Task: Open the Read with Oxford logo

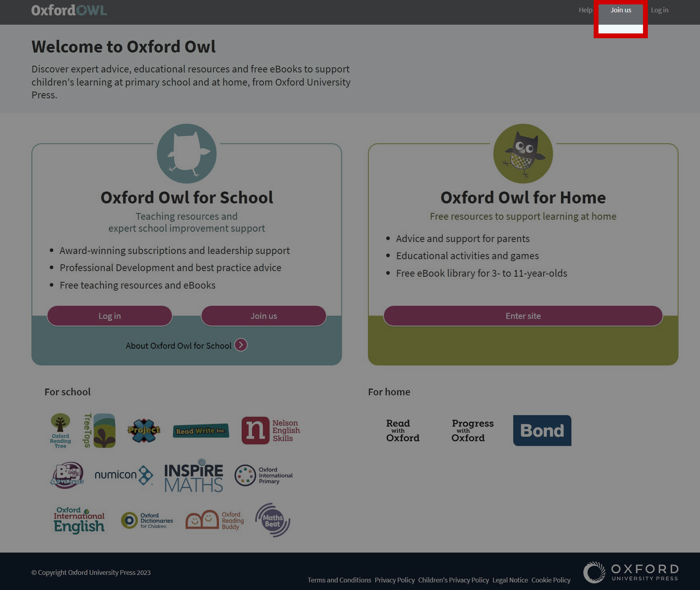Action: 403,431
